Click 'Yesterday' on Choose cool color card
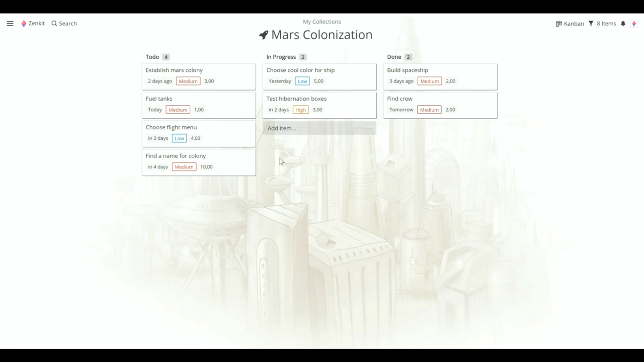644x362 pixels. pyautogui.click(x=280, y=81)
